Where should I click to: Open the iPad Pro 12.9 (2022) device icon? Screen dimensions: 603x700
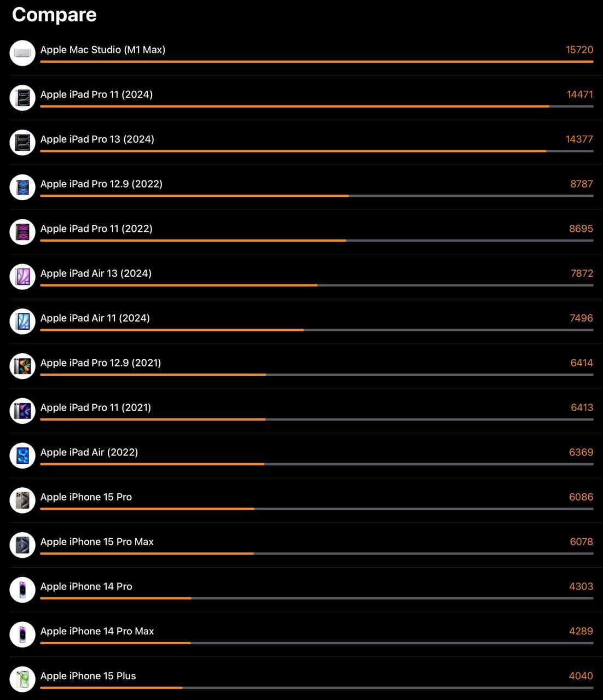click(x=22, y=188)
